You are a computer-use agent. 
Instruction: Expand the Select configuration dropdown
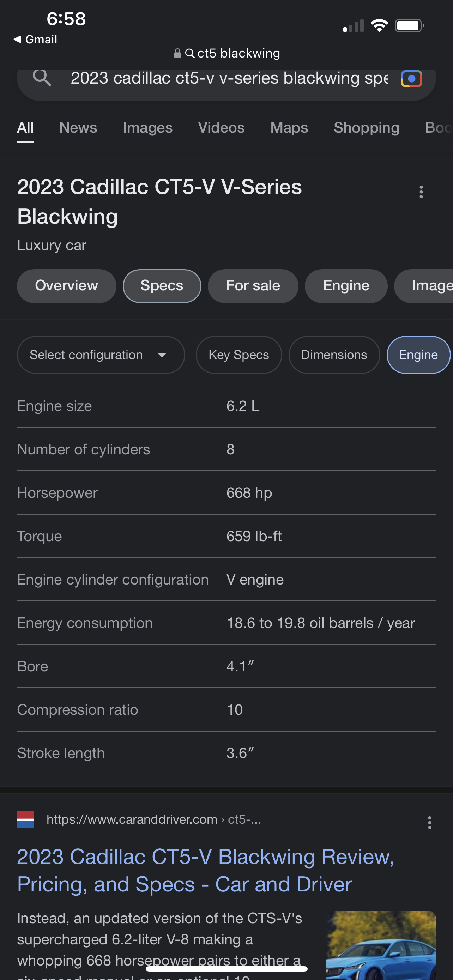click(x=101, y=355)
